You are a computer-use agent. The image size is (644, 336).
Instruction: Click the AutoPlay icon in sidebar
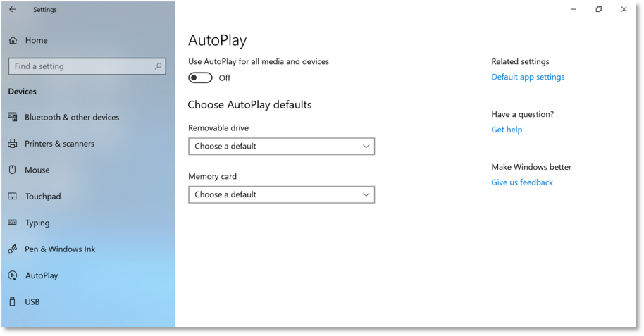[13, 275]
